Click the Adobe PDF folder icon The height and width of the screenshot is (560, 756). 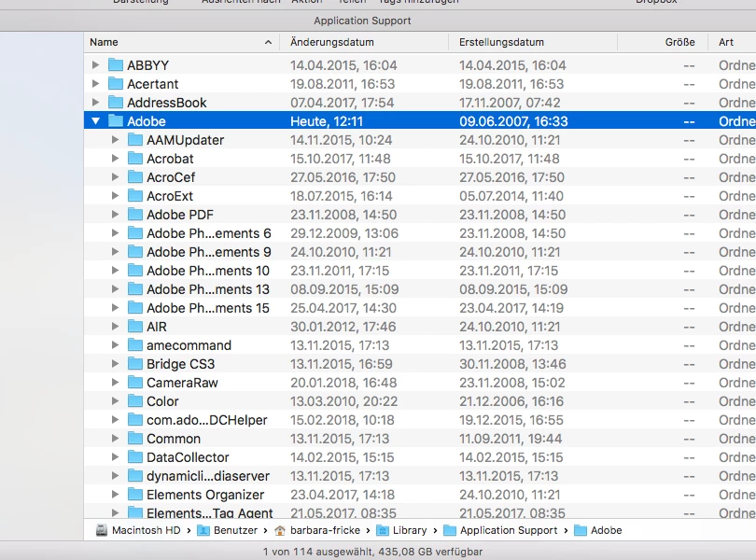coord(135,214)
